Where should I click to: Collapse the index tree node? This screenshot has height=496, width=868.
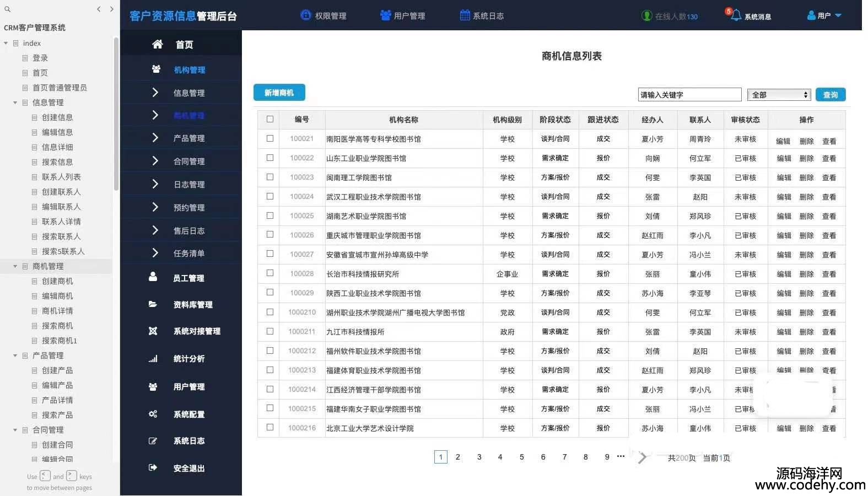[x=6, y=43]
